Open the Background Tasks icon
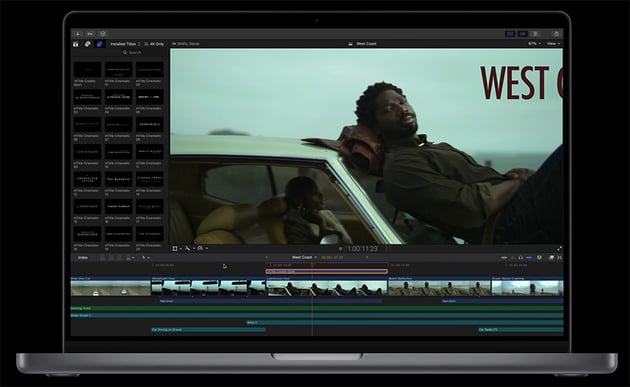 (x=102, y=34)
